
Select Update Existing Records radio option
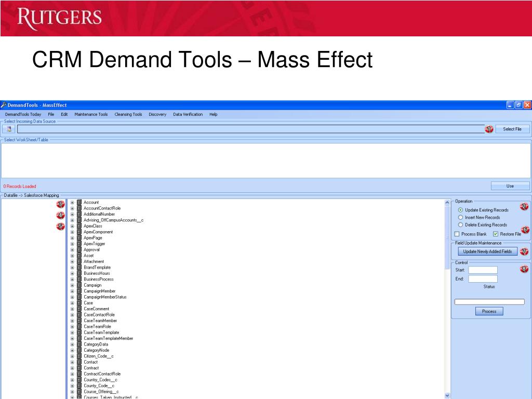pos(460,210)
